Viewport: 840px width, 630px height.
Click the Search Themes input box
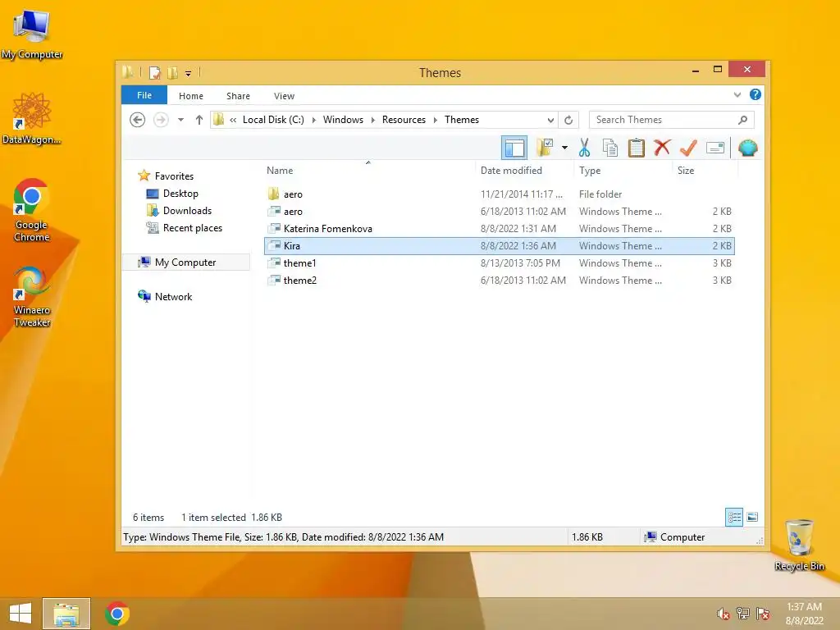click(671, 120)
